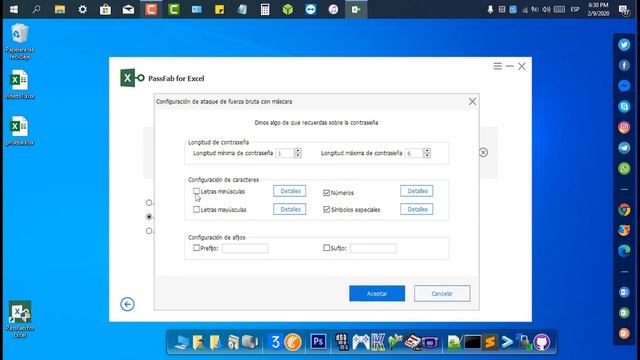This screenshot has width=640, height=360.
Task: Open the Windows Start menu
Action: [13, 9]
